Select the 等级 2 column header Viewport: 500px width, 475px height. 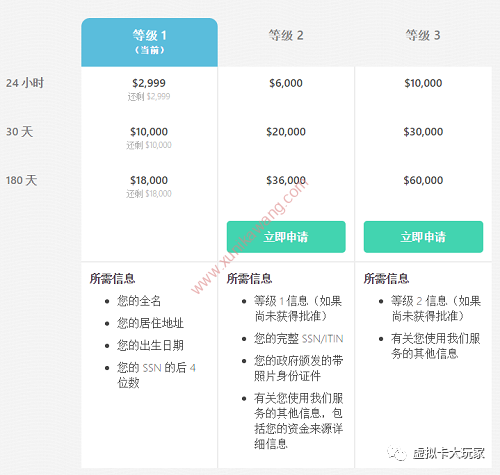[x=286, y=35]
